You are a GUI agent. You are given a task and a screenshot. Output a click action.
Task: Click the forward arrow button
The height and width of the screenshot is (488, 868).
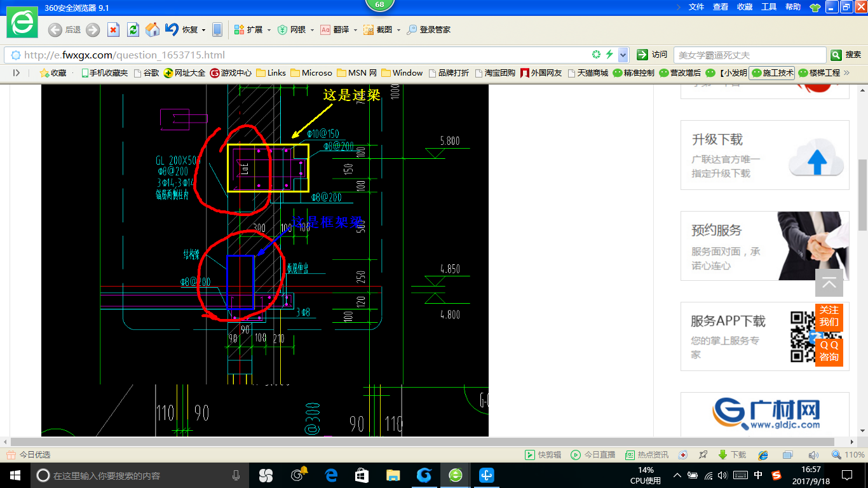(93, 29)
